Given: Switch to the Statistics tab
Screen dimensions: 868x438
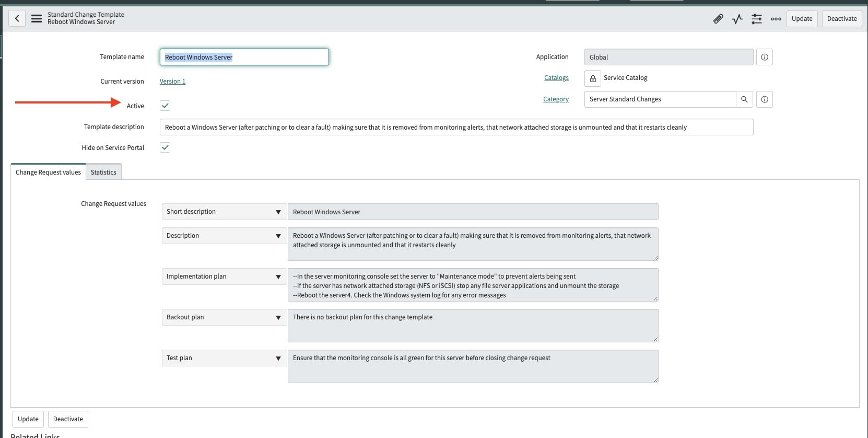Looking at the screenshot, I should [103, 172].
